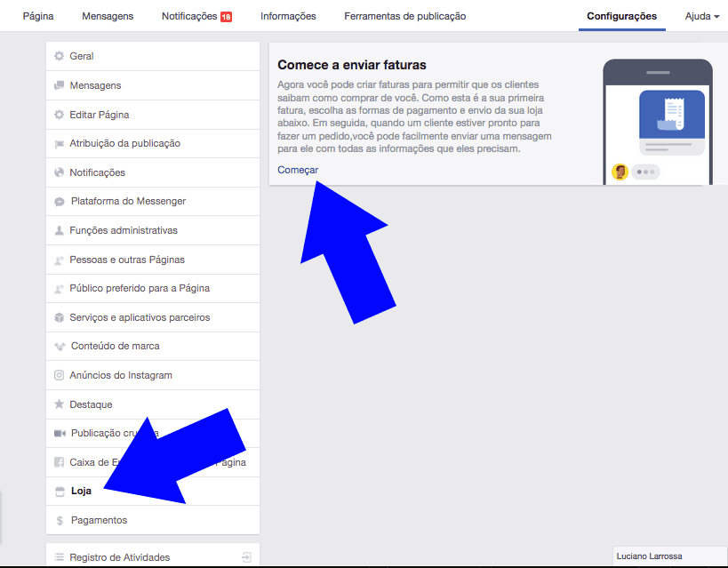Click the Público preferido para a Página icon
Screen dimensions: 728x568
59,288
